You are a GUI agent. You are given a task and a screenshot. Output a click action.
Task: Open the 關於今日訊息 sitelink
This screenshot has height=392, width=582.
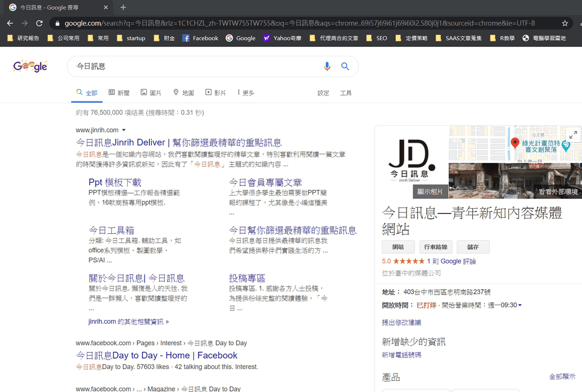(137, 278)
